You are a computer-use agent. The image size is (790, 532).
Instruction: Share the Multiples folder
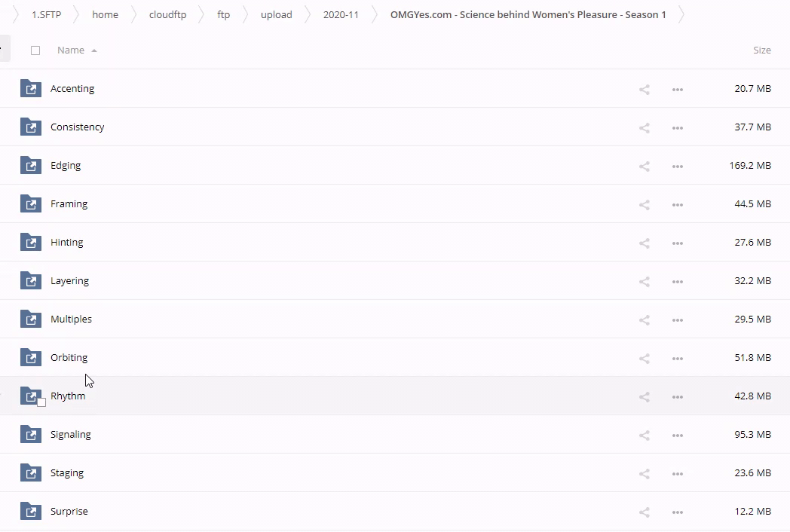click(x=644, y=320)
